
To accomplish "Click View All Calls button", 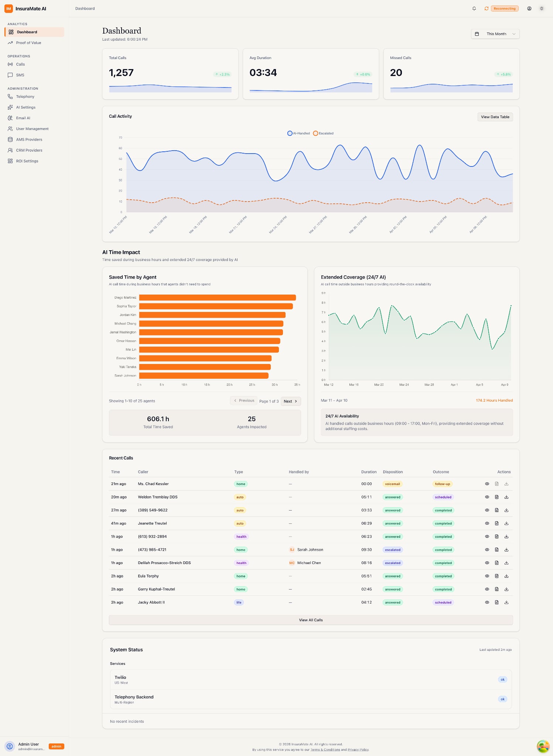I will [x=311, y=620].
